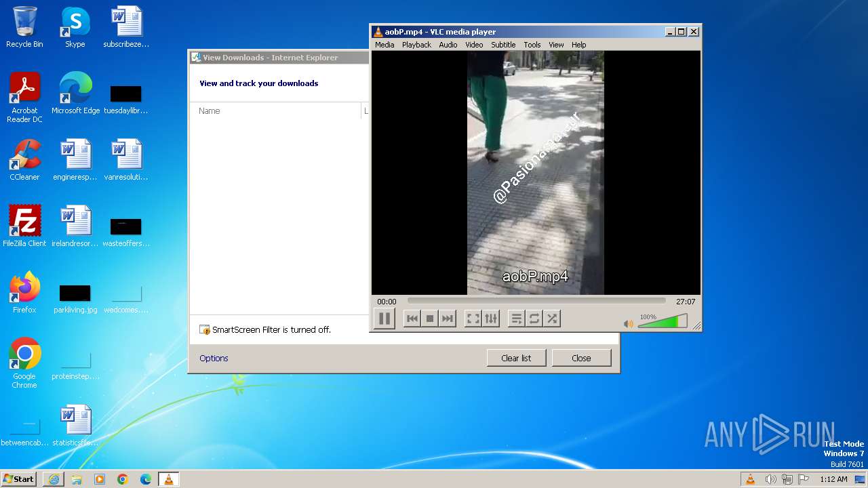Image resolution: width=868 pixels, height=488 pixels.
Task: Toggle remaining time label 27:07
Action: click(686, 302)
